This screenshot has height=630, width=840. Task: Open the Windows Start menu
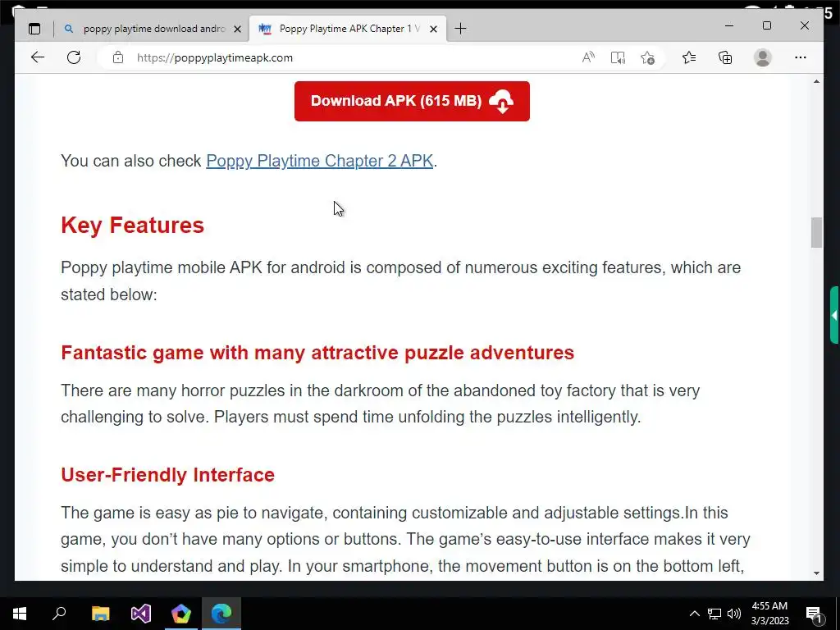20,614
